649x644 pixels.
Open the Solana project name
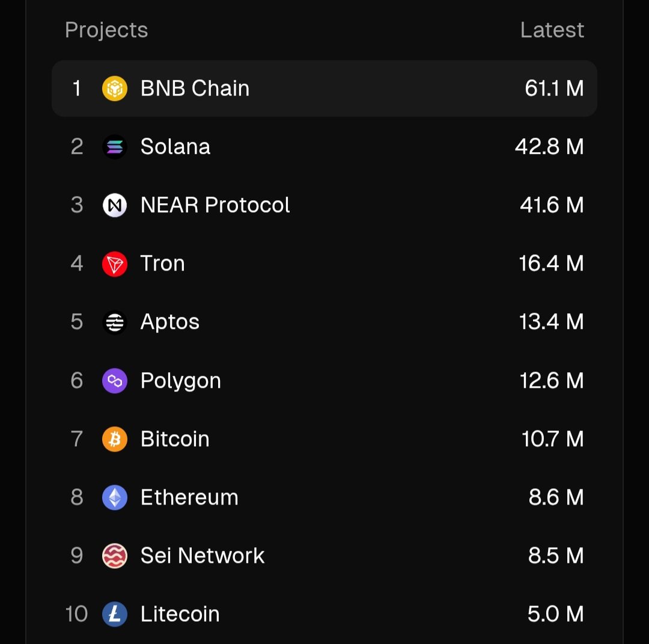(x=175, y=147)
